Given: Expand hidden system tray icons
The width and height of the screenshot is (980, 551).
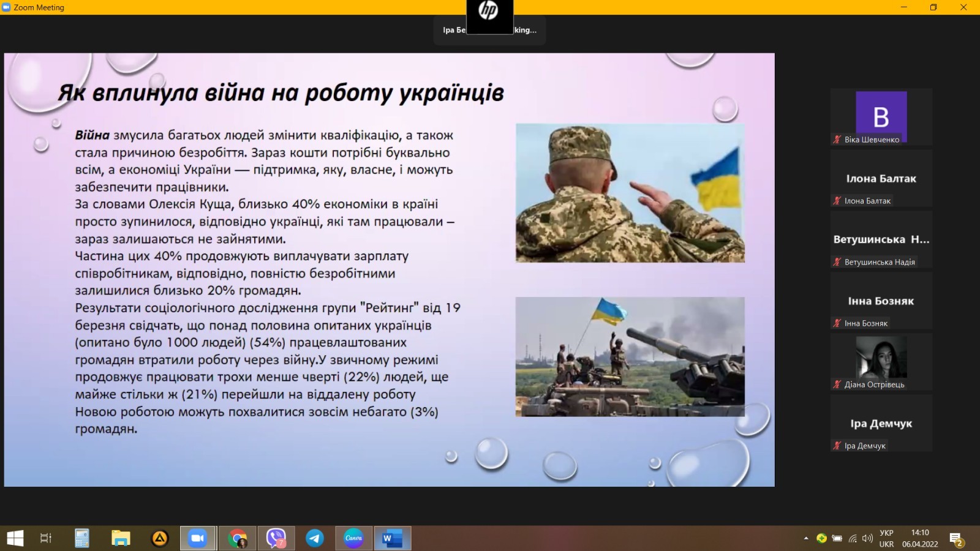Looking at the screenshot, I should 806,538.
